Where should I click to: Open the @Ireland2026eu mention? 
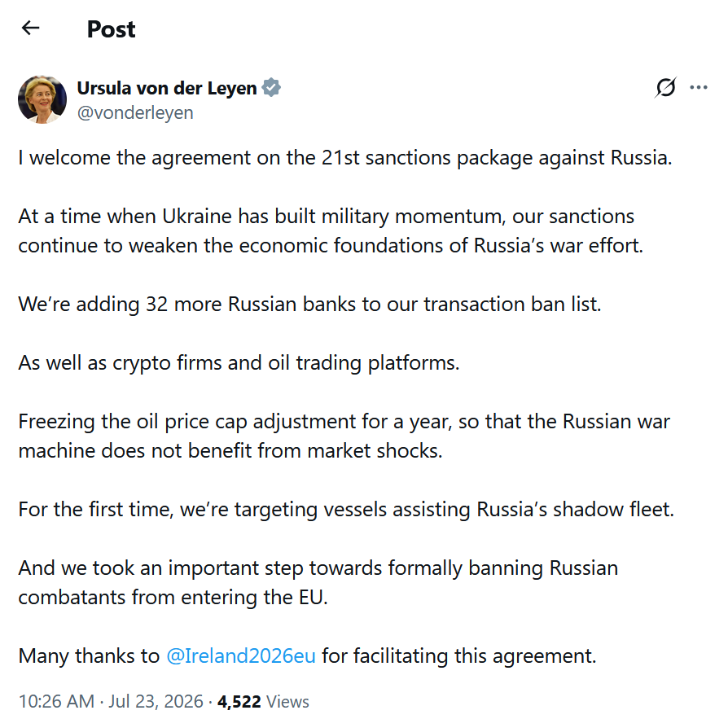pyautogui.click(x=241, y=655)
